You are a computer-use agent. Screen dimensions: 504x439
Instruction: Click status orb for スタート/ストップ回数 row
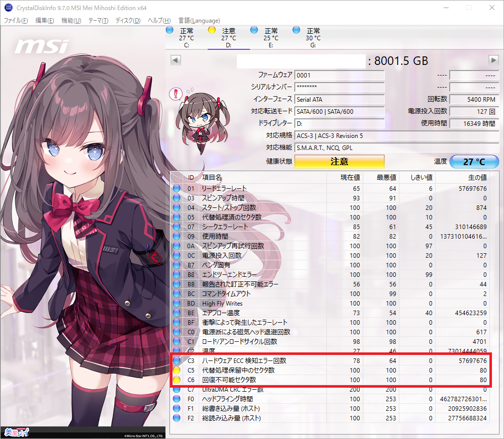[177, 208]
